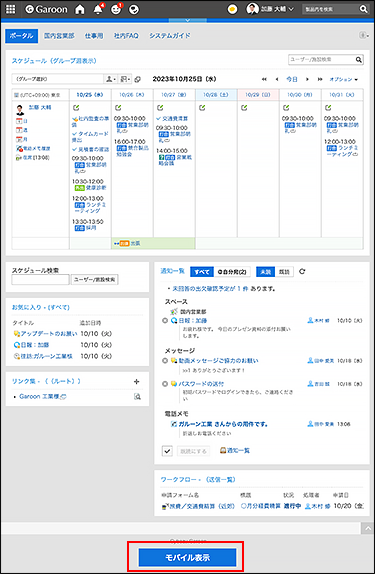Open the お気に入り (すべて) dropdown heading
This screenshot has height=574, width=375.
coord(41,308)
